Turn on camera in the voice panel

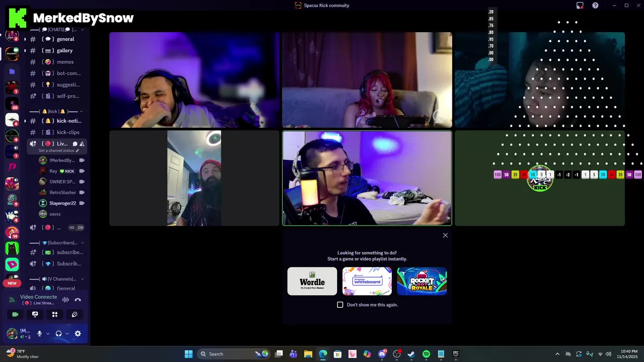(15, 314)
